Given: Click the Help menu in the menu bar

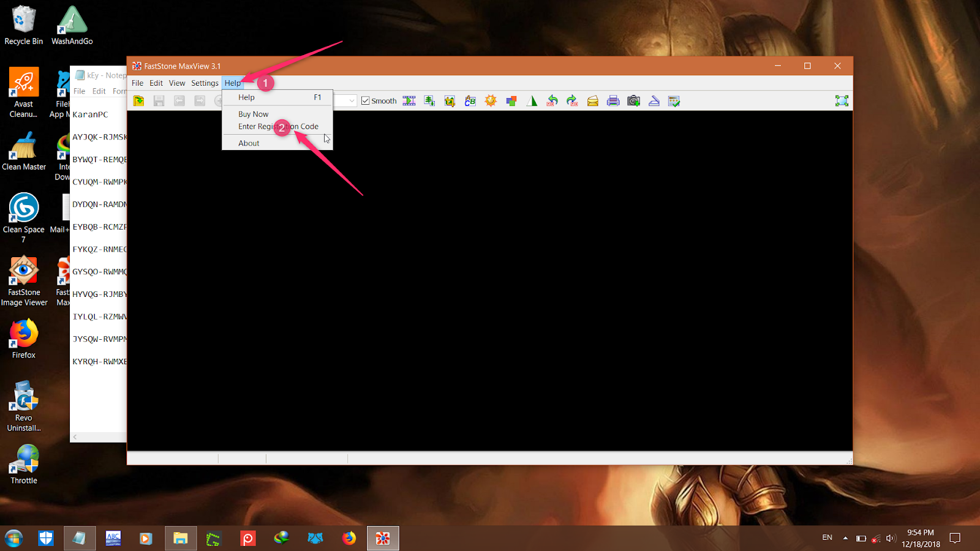Looking at the screenshot, I should click(233, 83).
